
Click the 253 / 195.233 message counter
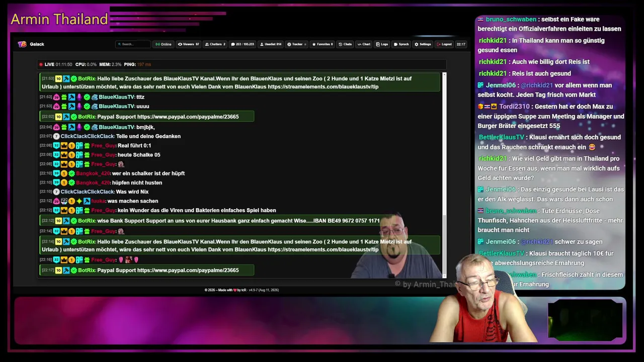243,44
